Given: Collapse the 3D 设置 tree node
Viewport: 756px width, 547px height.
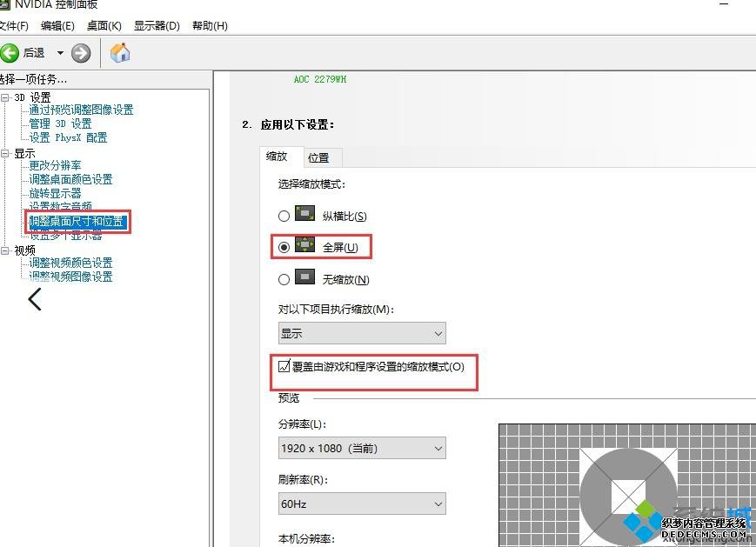Looking at the screenshot, I should pos(5,97).
